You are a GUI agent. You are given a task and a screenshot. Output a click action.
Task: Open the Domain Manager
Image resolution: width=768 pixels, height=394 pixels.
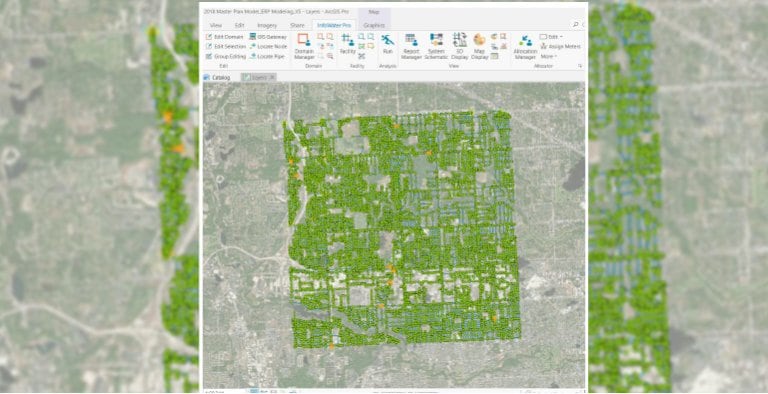(304, 47)
